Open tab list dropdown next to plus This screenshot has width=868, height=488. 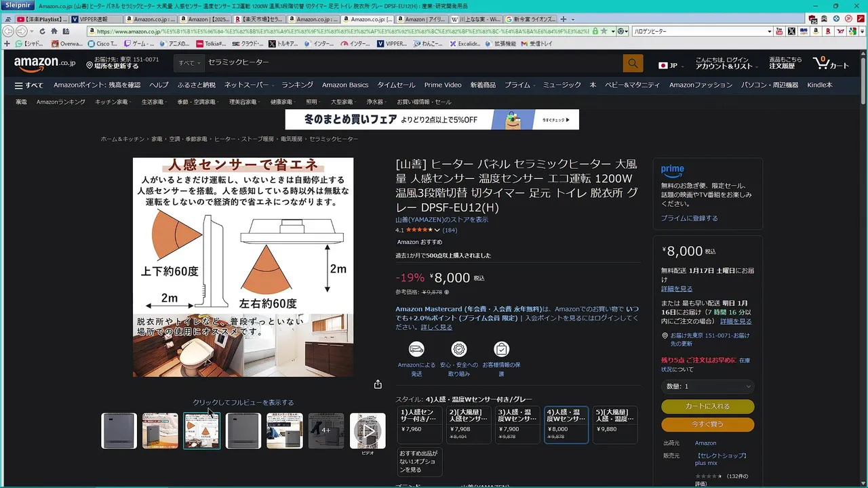572,19
